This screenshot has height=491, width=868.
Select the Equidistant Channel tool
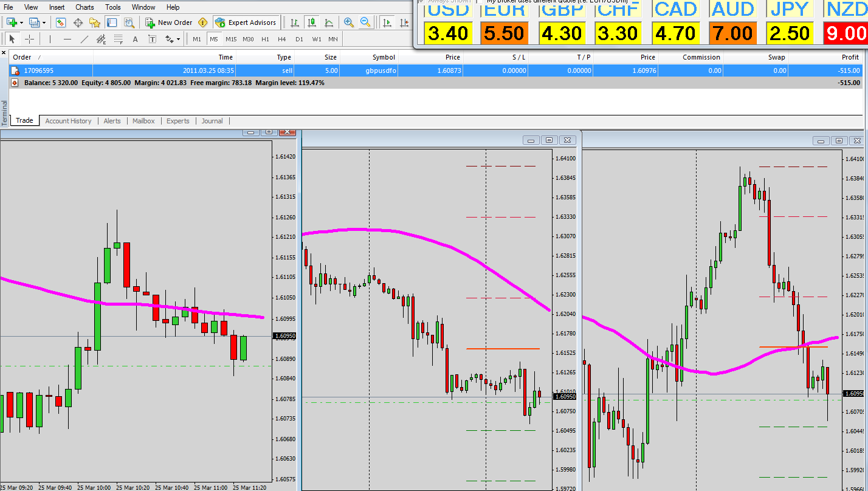pos(102,39)
